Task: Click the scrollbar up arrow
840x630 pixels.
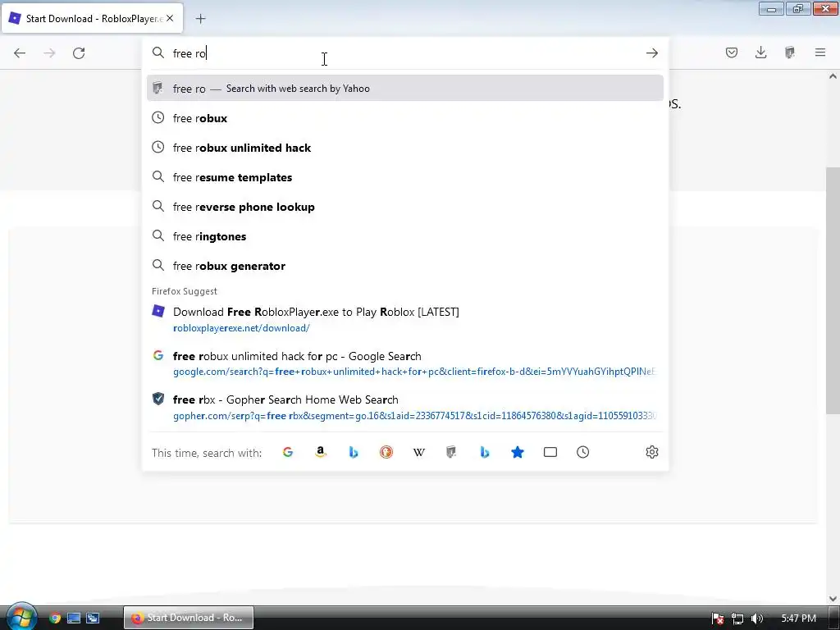Action: coord(833,76)
